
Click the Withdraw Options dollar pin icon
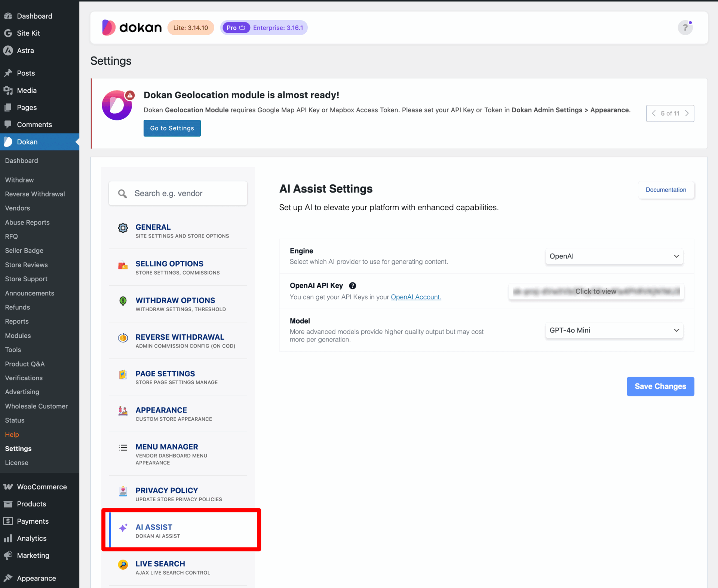pyautogui.click(x=123, y=301)
